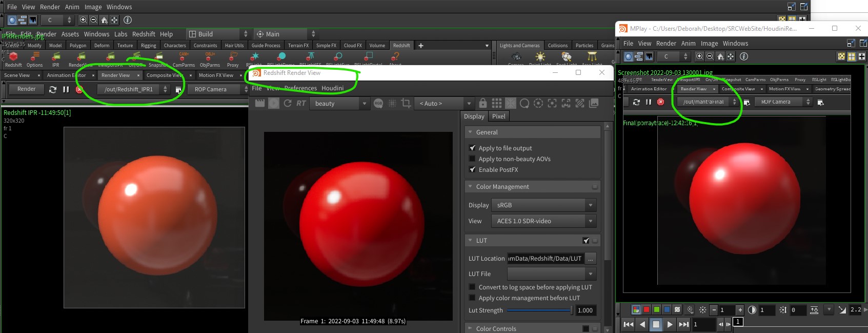Open Preferences menu in Redshift Render View
Viewport: 868px width, 333px height.
click(300, 88)
